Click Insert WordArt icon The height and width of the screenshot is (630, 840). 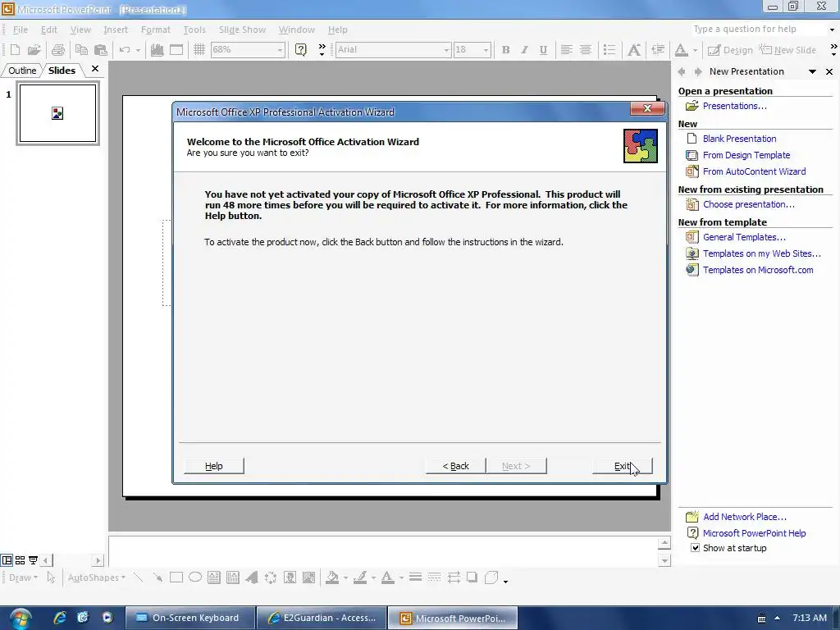252,577
